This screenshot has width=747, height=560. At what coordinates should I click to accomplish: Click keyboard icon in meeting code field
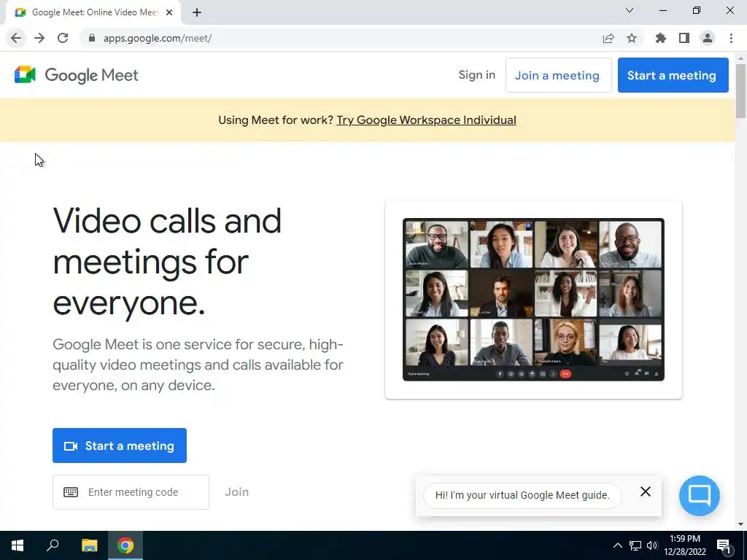point(71,492)
